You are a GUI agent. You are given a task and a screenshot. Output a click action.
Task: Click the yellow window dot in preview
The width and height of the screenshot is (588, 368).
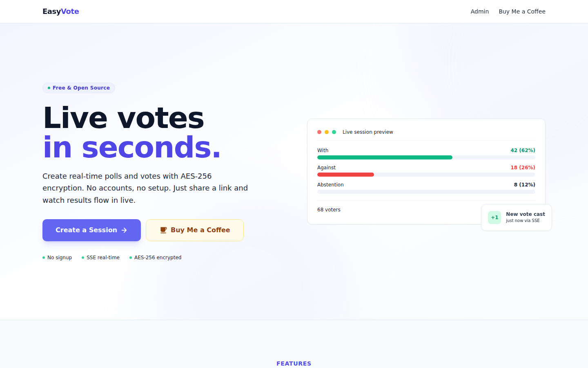(x=327, y=132)
